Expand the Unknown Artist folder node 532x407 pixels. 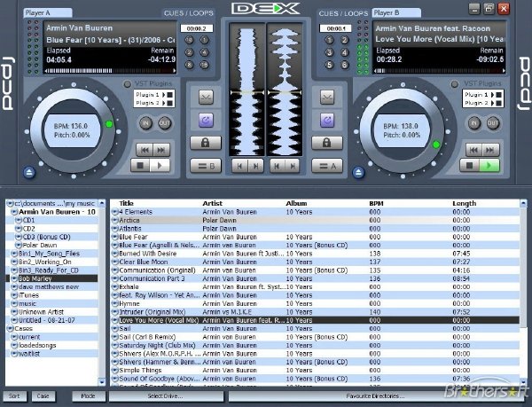(14, 312)
